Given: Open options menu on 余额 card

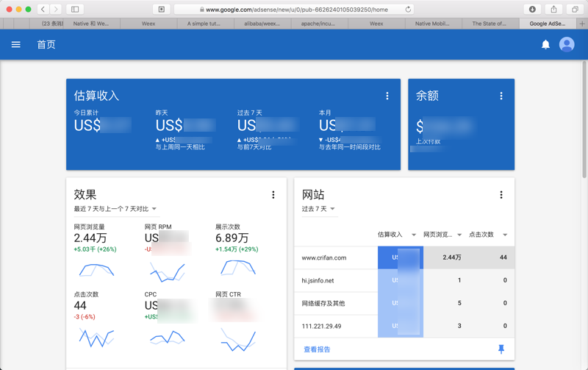Looking at the screenshot, I should pyautogui.click(x=501, y=96).
